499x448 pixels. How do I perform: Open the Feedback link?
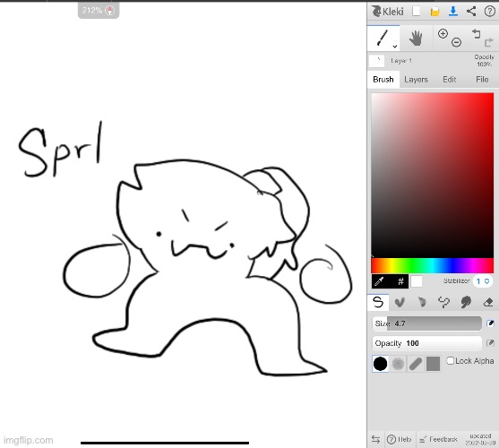(438, 439)
